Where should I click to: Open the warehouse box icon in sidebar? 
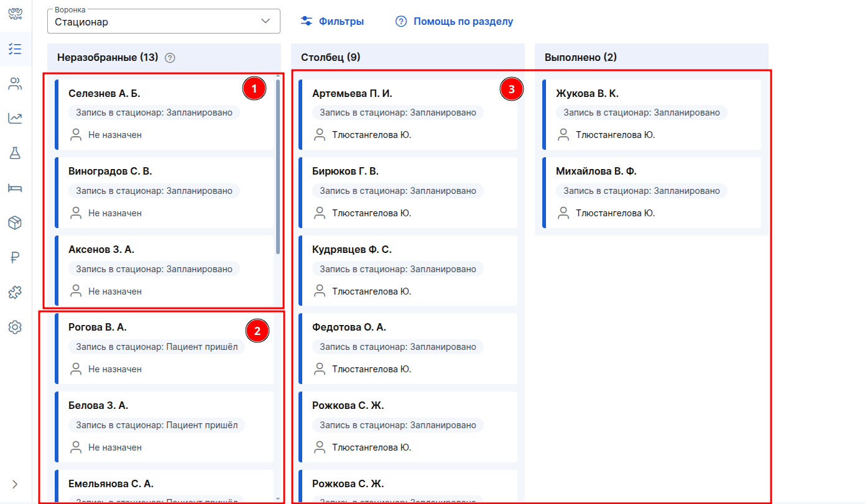16,223
